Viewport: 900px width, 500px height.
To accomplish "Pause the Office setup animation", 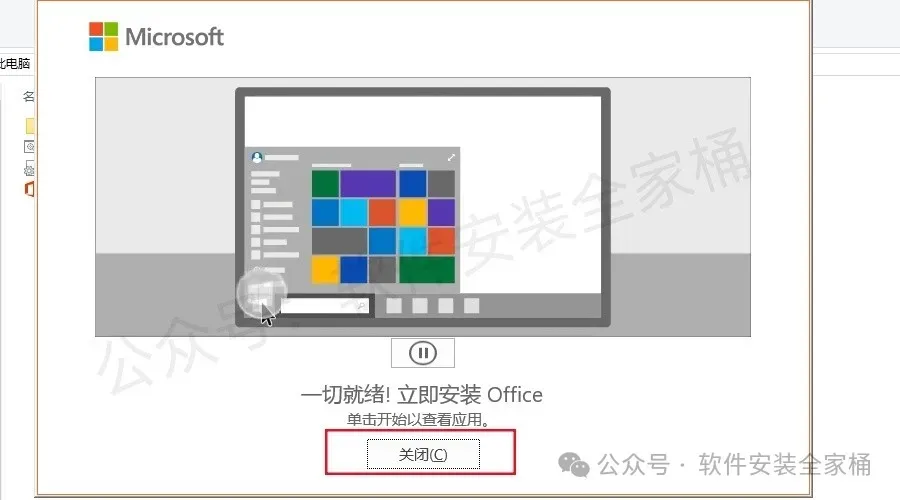I will click(422, 352).
